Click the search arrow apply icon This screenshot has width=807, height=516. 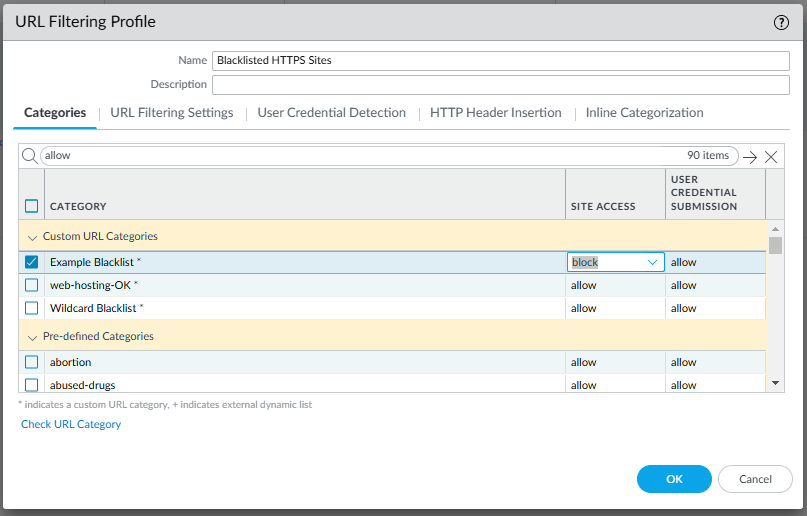(x=750, y=157)
